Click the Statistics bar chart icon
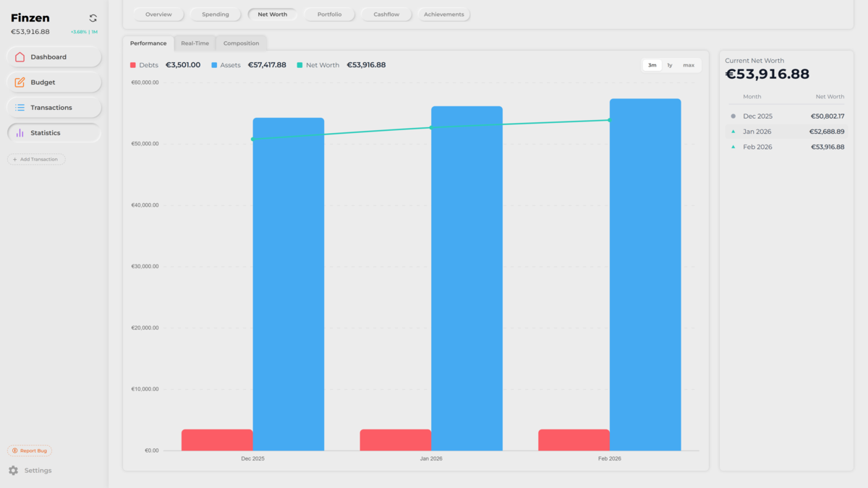Screen dimensions: 868x488 tap(20, 133)
